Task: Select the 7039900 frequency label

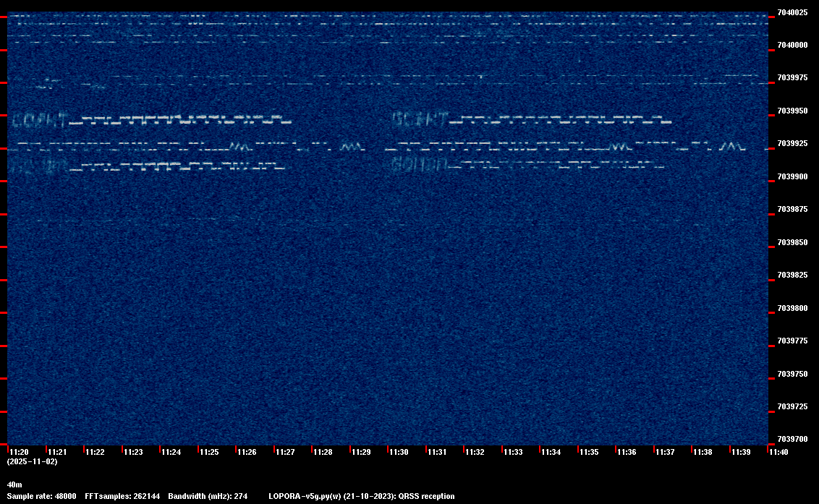Action: click(x=792, y=176)
